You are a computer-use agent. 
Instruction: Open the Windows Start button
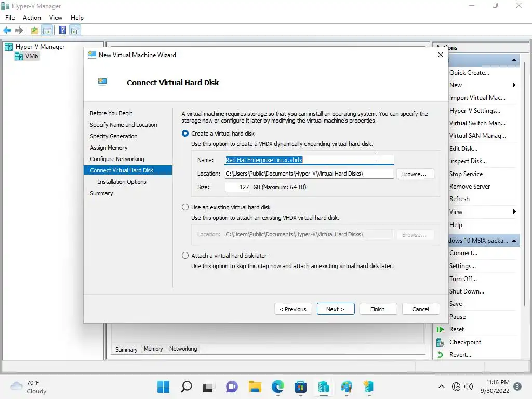[164, 387]
